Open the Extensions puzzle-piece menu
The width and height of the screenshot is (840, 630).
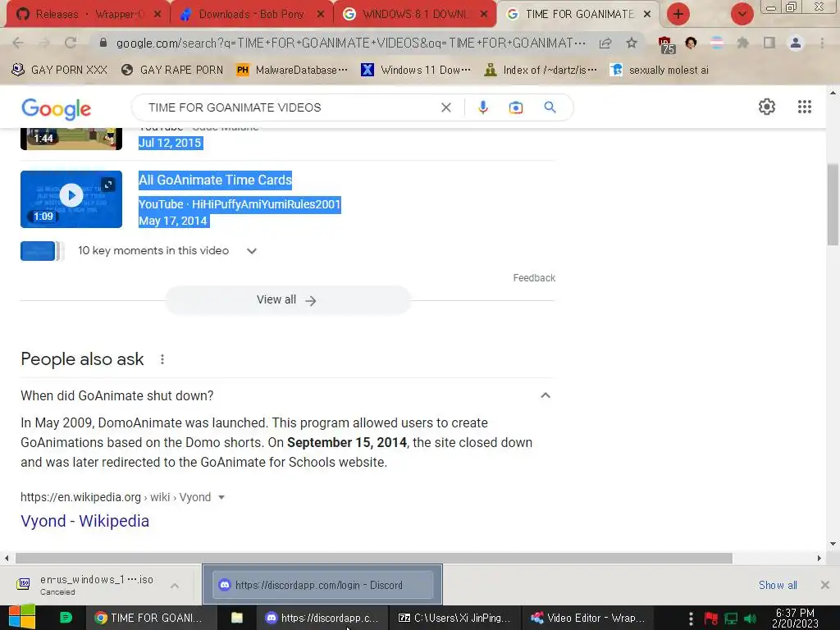click(x=742, y=43)
